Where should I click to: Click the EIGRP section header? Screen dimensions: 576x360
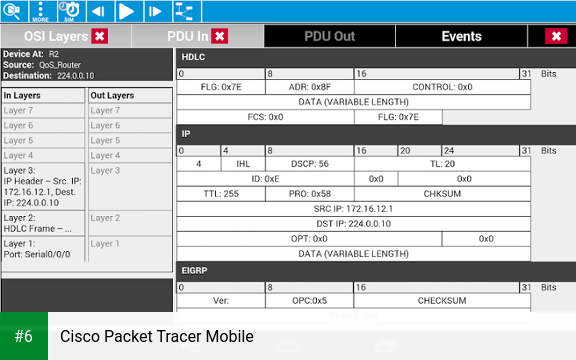pos(376,271)
